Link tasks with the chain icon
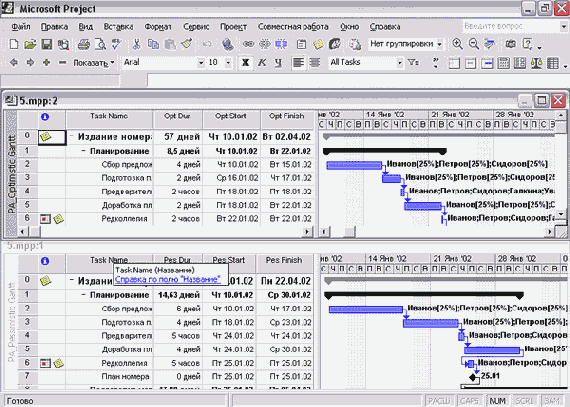This screenshot has height=407, width=570. [x=248, y=44]
